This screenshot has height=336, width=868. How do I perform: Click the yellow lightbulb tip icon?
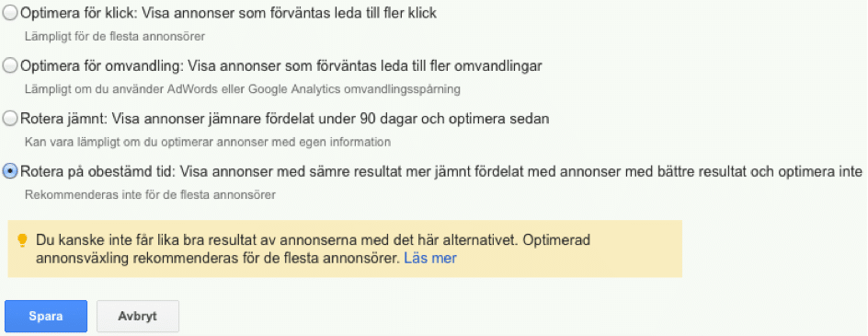click(22, 240)
